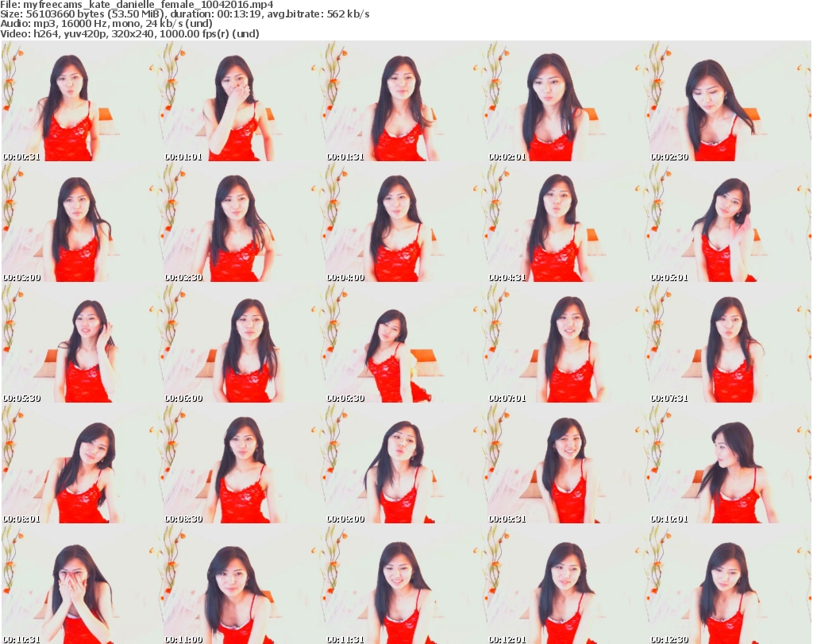The image size is (813, 644).
Task: Select the thumbnail at 00:03:00
Action: 82,222
